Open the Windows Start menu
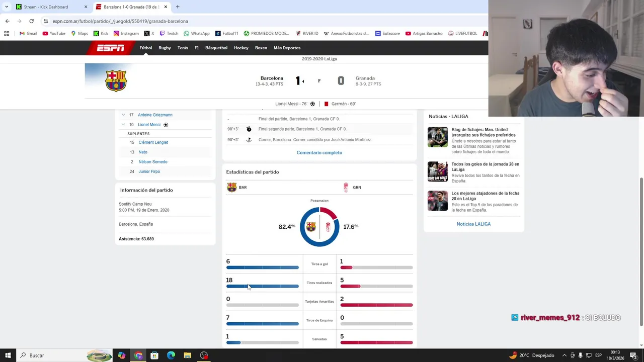 point(8,355)
